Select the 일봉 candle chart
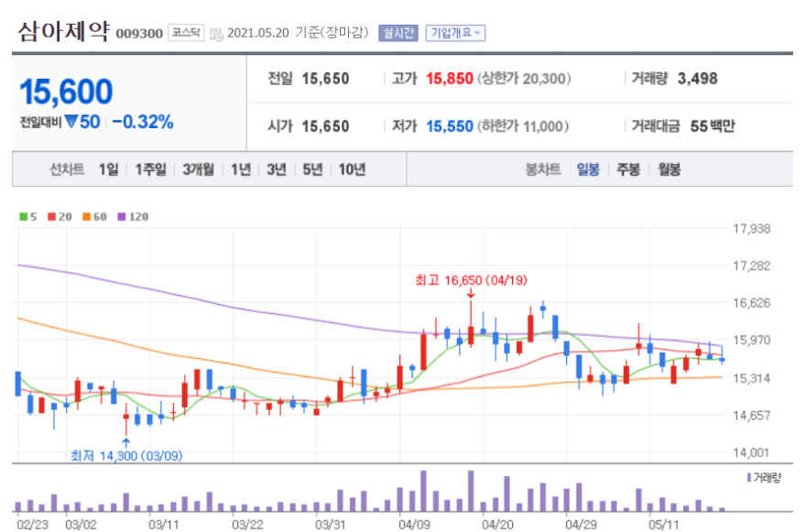 click(x=588, y=169)
